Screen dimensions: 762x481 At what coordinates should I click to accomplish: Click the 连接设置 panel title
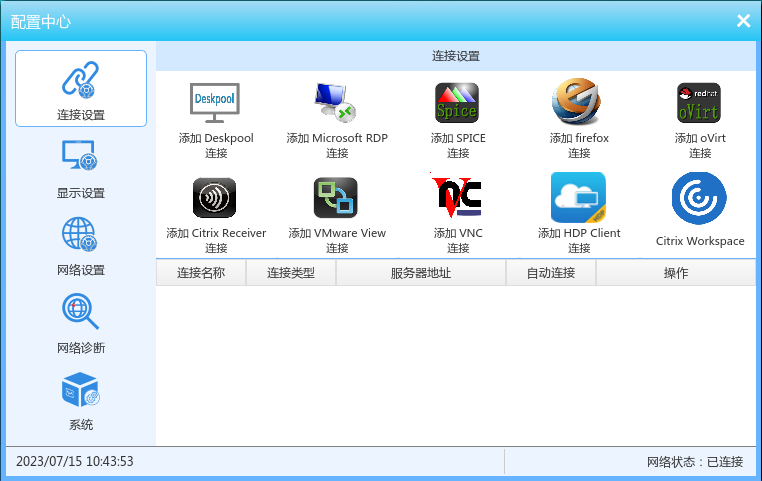point(456,56)
